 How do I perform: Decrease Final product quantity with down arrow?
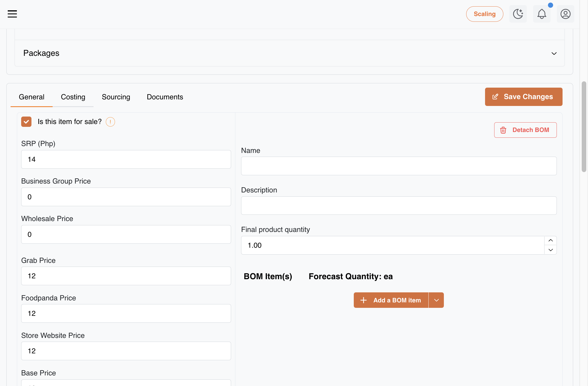tap(551, 250)
